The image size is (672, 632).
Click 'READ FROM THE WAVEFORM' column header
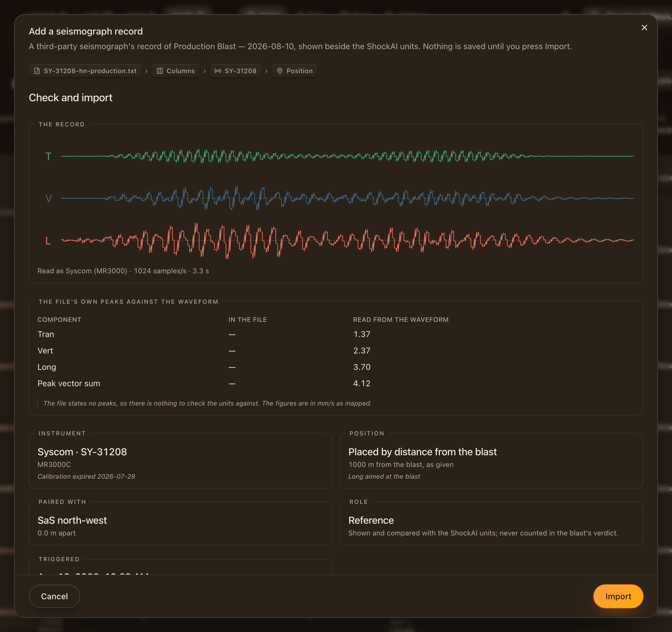(x=401, y=320)
